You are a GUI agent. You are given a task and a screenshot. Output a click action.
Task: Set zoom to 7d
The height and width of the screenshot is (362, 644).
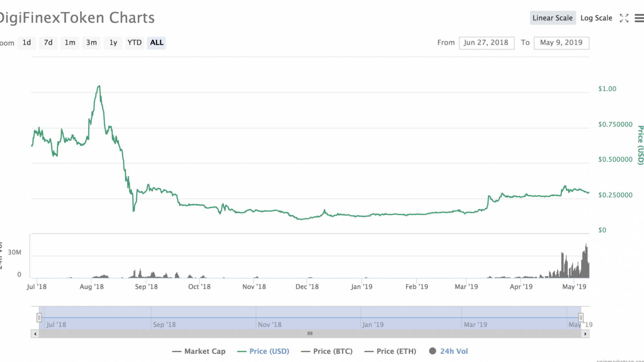pos(48,43)
